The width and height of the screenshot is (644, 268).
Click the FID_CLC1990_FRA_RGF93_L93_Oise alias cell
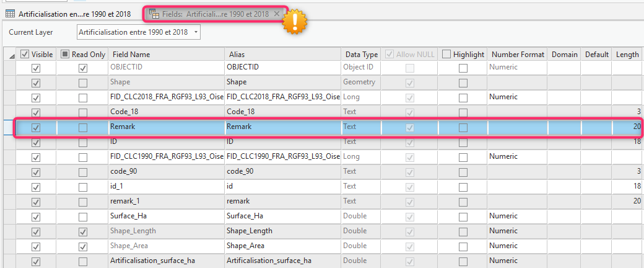tap(282, 156)
